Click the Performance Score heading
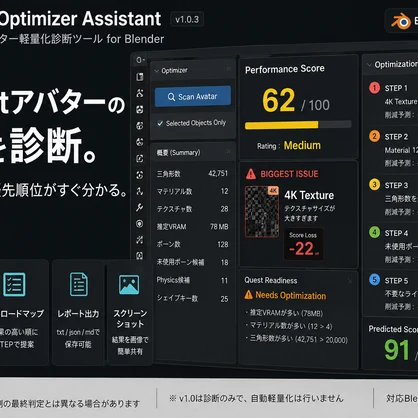This screenshot has width=418, height=418. pos(285,69)
